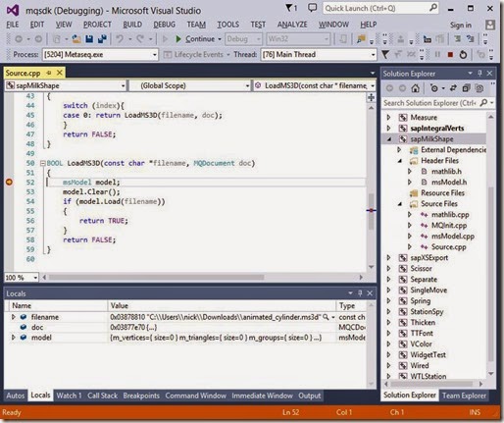Open the FILE menu
The image size is (504, 423).
13,25
